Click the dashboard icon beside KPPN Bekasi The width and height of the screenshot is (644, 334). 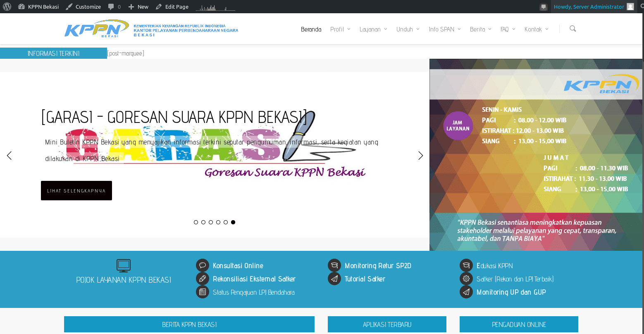pyautogui.click(x=21, y=7)
